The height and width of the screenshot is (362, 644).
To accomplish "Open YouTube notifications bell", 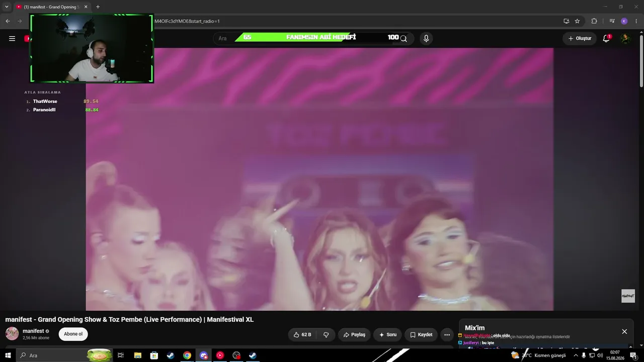I will [606, 39].
